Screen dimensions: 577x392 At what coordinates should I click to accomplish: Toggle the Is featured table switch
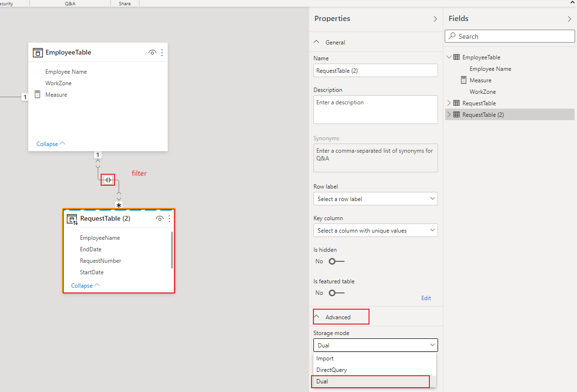(336, 293)
